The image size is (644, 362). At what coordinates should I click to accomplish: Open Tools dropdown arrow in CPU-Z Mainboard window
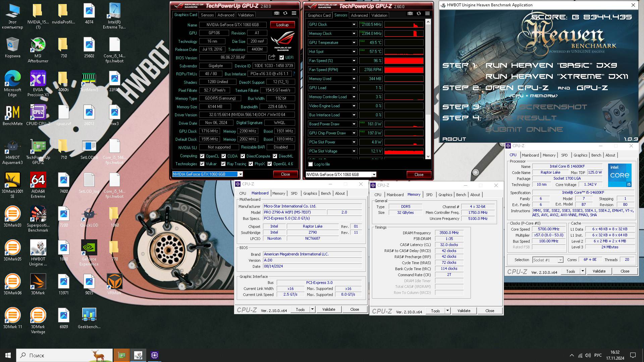click(x=312, y=309)
